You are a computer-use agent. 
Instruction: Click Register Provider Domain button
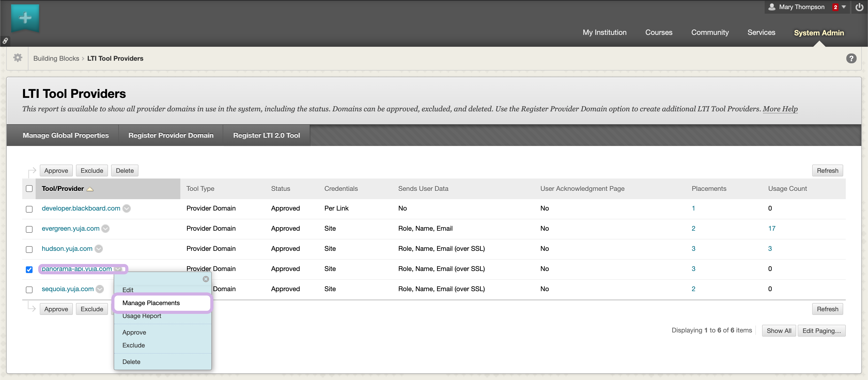coord(171,135)
